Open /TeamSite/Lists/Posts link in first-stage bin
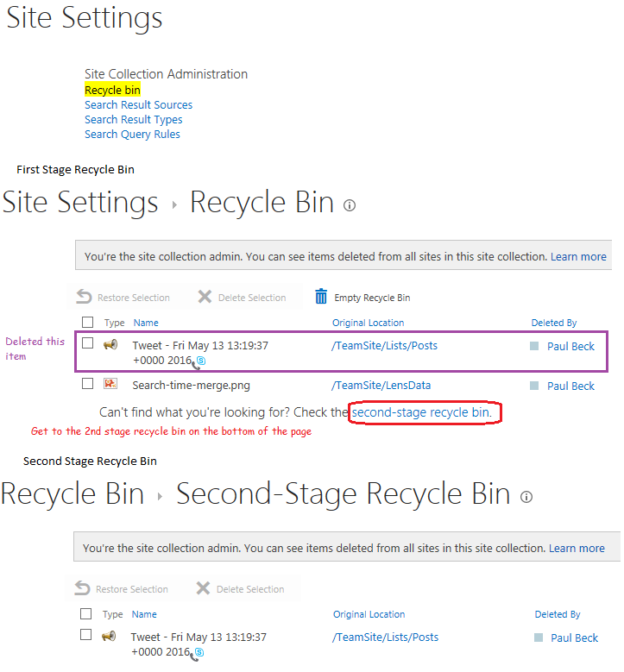The width and height of the screenshot is (624, 672). pos(384,346)
